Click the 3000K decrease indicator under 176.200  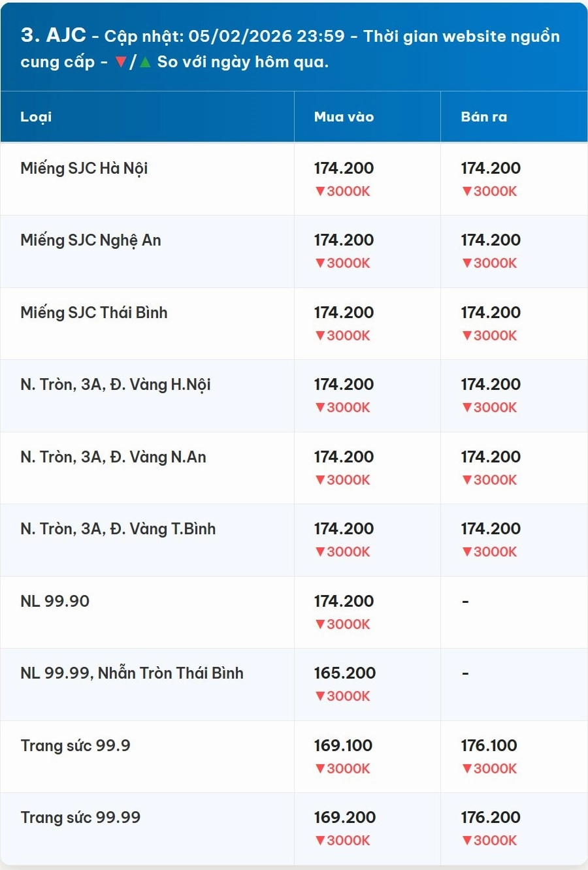coord(489,841)
